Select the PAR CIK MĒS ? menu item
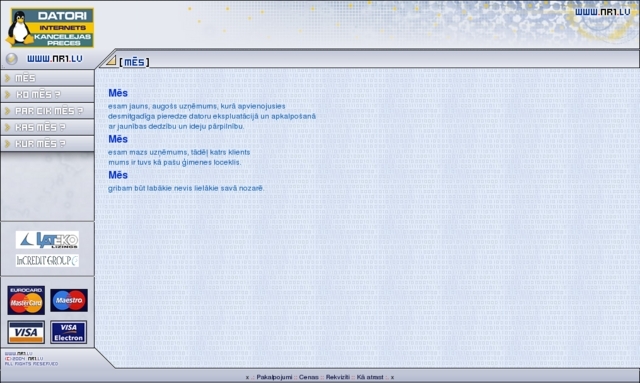 pos(47,111)
